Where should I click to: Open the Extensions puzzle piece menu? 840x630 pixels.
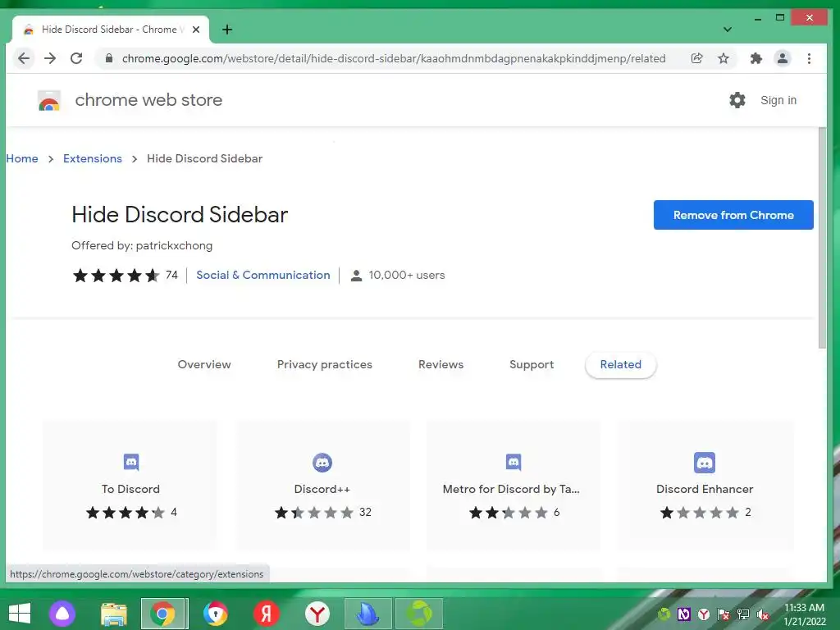coord(756,58)
